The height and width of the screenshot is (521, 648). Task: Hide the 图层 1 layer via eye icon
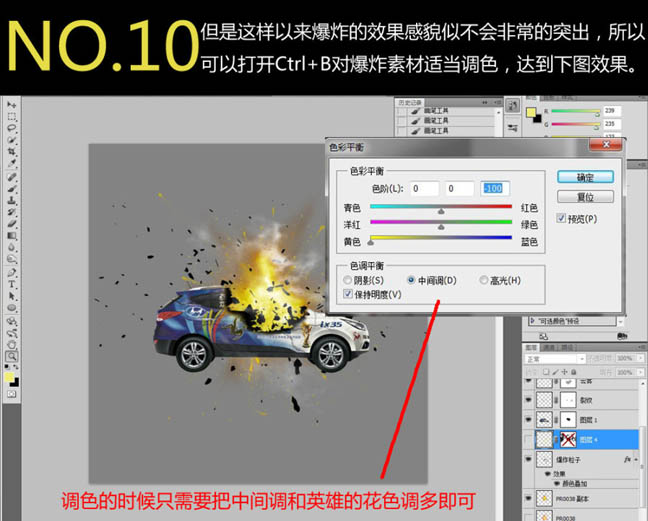(x=529, y=419)
